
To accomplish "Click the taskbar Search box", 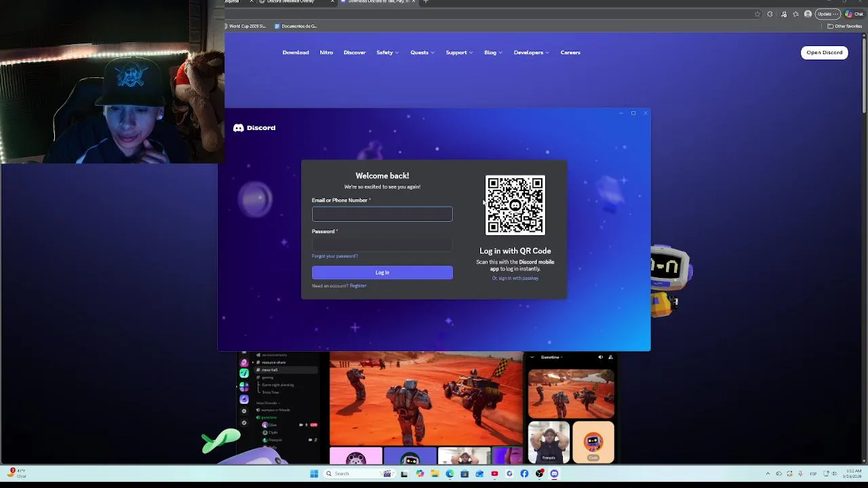I will (359, 474).
